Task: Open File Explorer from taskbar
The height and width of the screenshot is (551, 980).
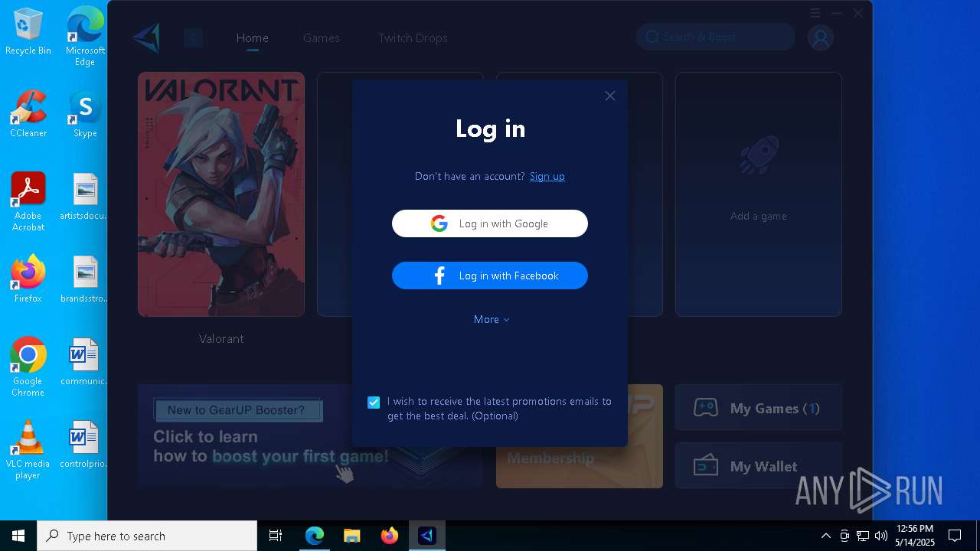Action: tap(351, 536)
